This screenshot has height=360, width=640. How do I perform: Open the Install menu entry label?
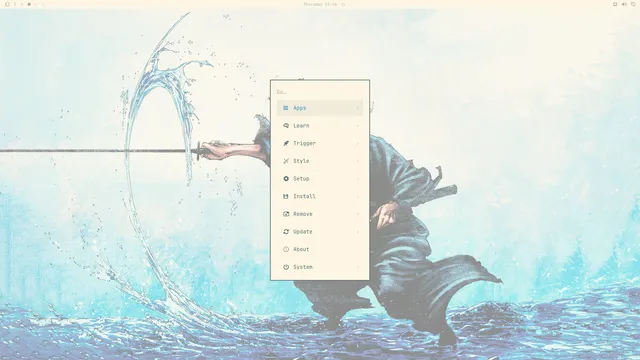304,196
